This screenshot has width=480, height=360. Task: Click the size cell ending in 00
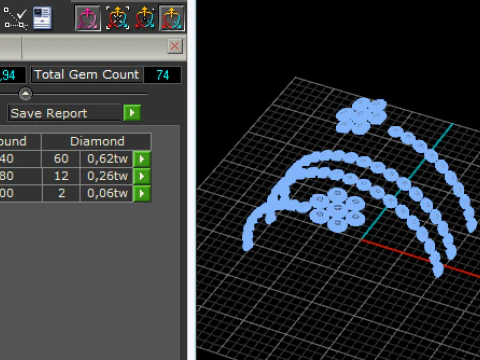point(20,193)
